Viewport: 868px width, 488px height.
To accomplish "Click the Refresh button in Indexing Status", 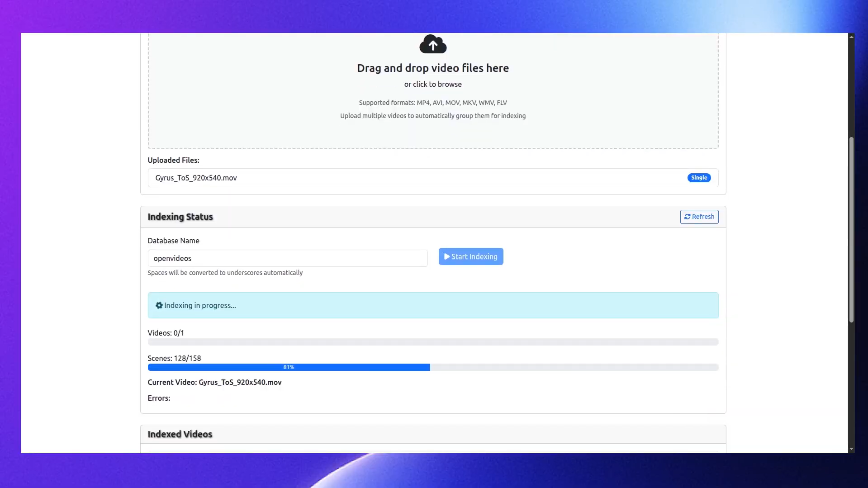I will click(699, 217).
